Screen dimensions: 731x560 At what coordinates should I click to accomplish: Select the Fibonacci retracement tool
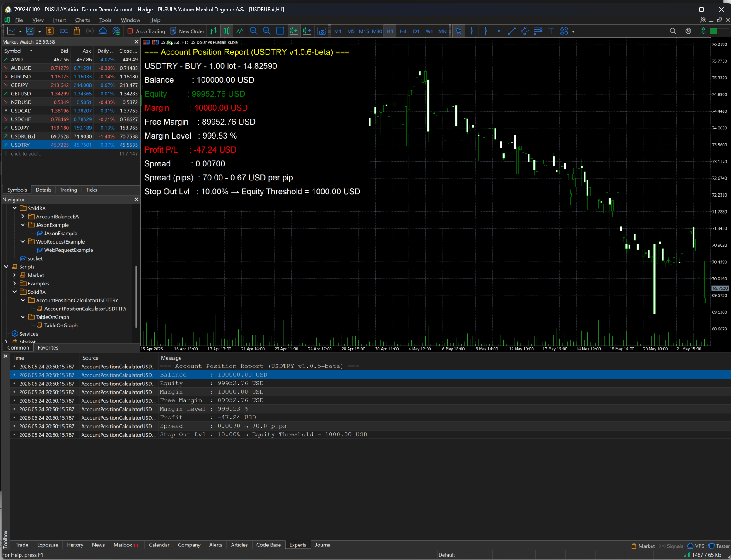[x=538, y=31]
